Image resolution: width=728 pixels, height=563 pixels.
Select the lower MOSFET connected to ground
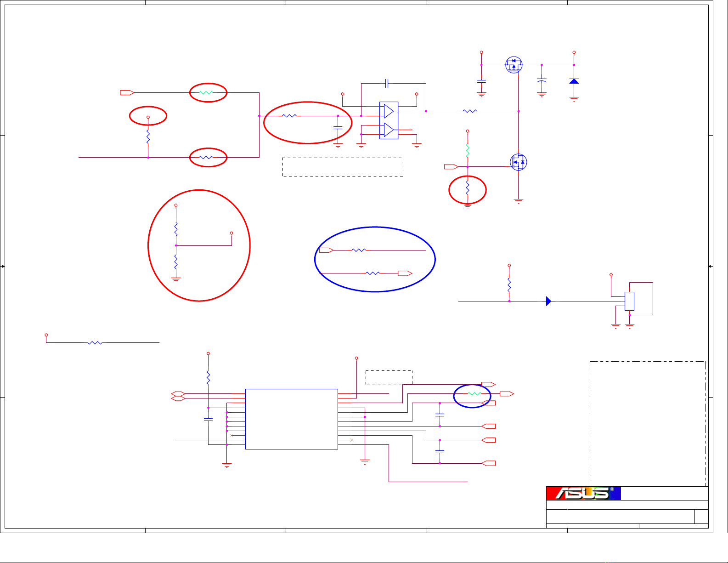(519, 162)
